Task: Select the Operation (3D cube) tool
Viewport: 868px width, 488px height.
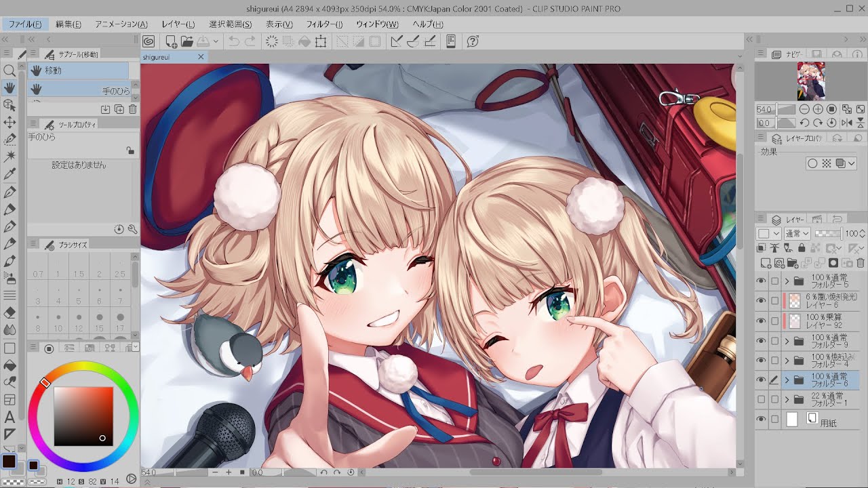Action: click(9, 105)
